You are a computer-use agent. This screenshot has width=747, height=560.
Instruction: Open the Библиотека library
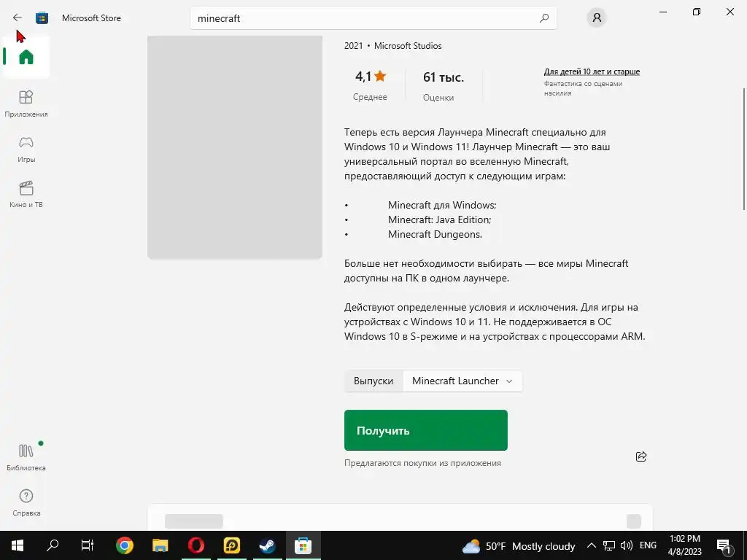[x=26, y=457]
